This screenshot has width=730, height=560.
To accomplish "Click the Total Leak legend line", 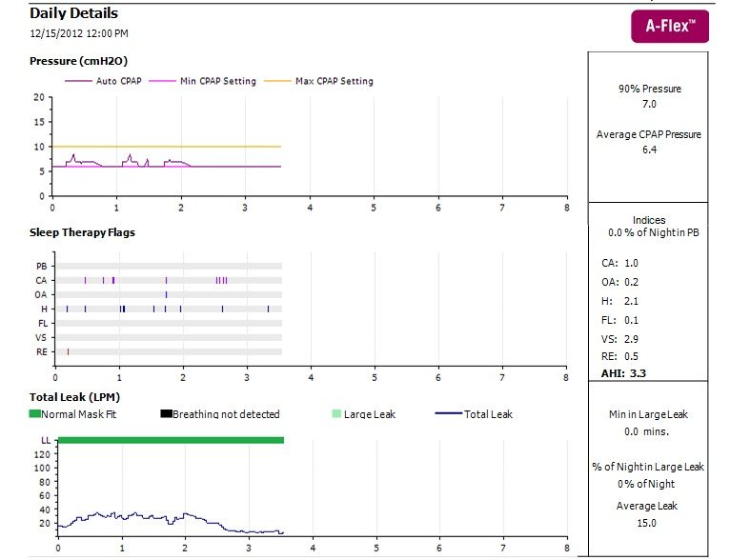I will pyautogui.click(x=448, y=414).
